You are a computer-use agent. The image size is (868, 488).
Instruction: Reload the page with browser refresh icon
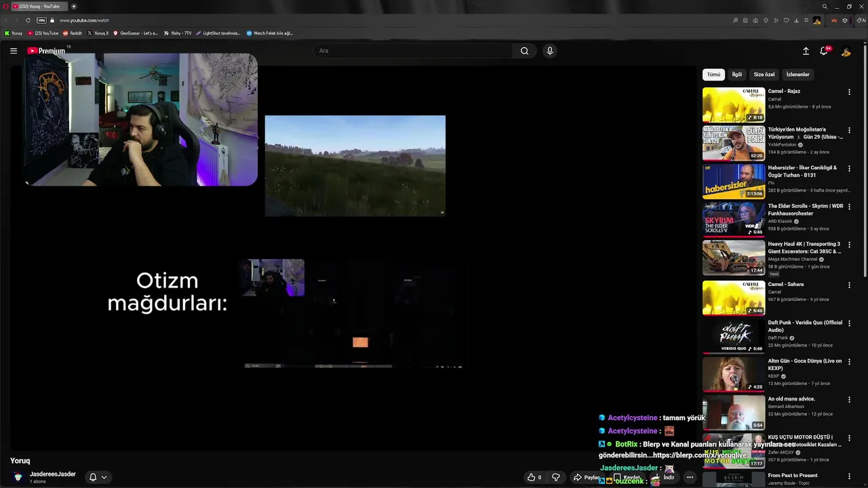point(28,20)
